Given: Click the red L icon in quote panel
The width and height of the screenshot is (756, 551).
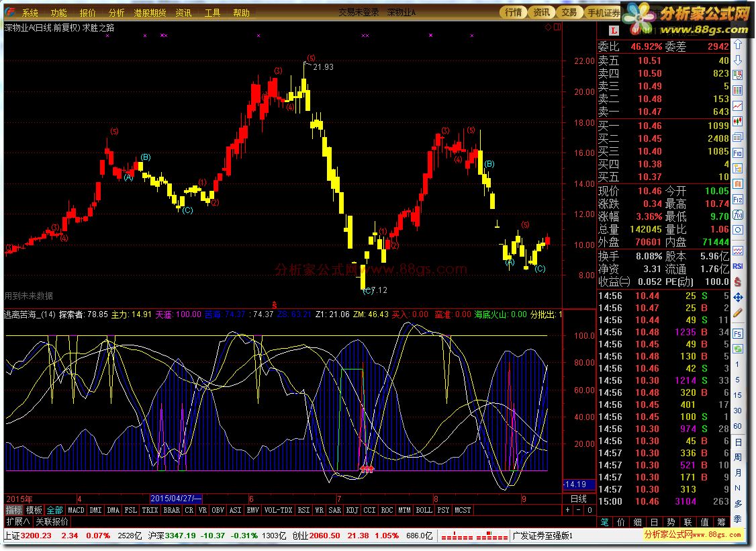Looking at the screenshot, I should pyautogui.click(x=614, y=30).
